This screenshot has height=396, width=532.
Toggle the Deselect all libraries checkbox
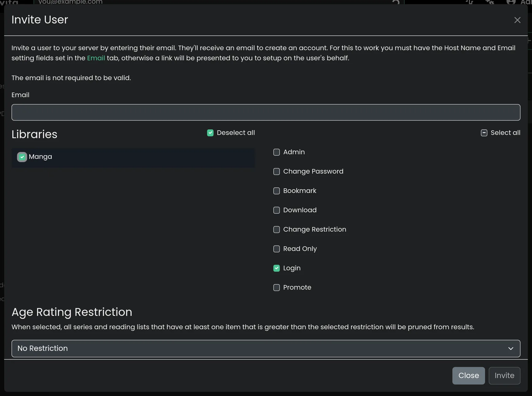click(x=210, y=133)
